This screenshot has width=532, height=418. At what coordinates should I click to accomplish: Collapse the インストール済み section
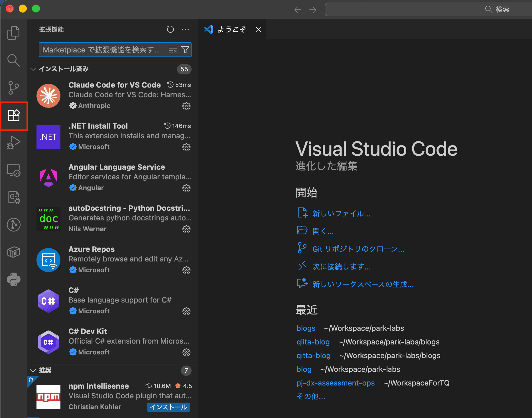33,69
